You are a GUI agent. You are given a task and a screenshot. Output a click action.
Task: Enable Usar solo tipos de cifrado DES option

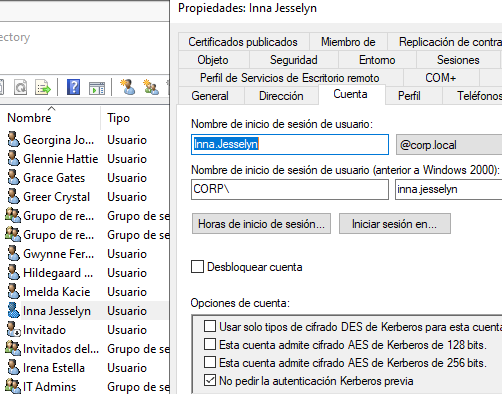210,326
